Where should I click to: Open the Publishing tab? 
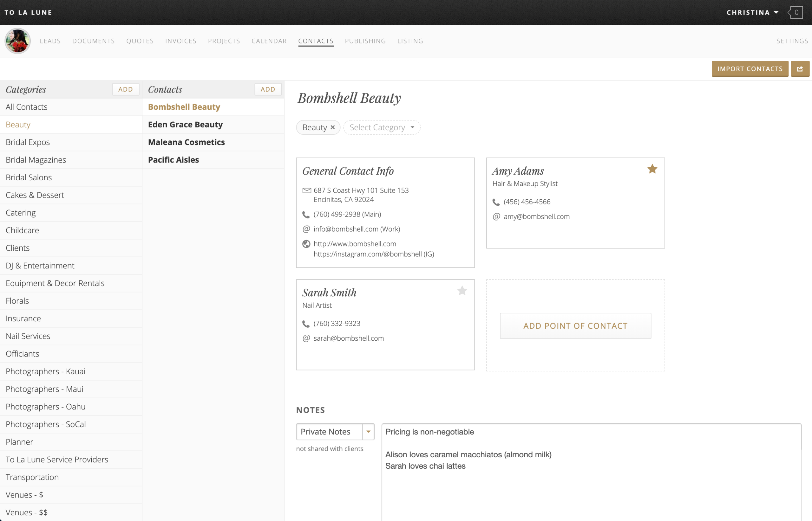[x=365, y=41]
